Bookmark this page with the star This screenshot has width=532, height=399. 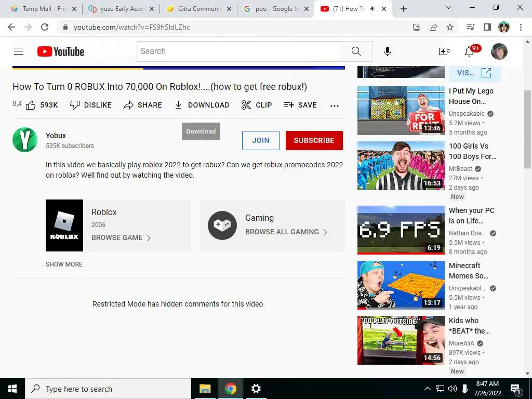tap(450, 27)
